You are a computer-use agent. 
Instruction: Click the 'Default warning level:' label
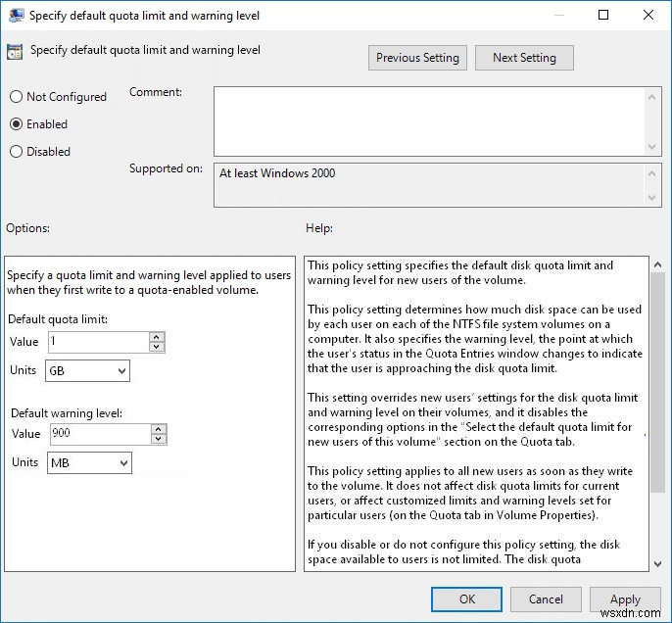pyautogui.click(x=67, y=413)
